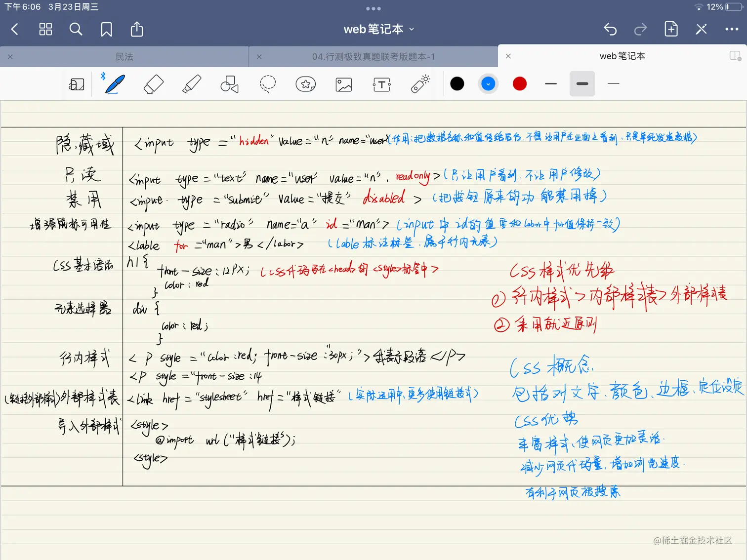Close the 04.行测极致真题联考版题本-1 tab

pos(259,57)
